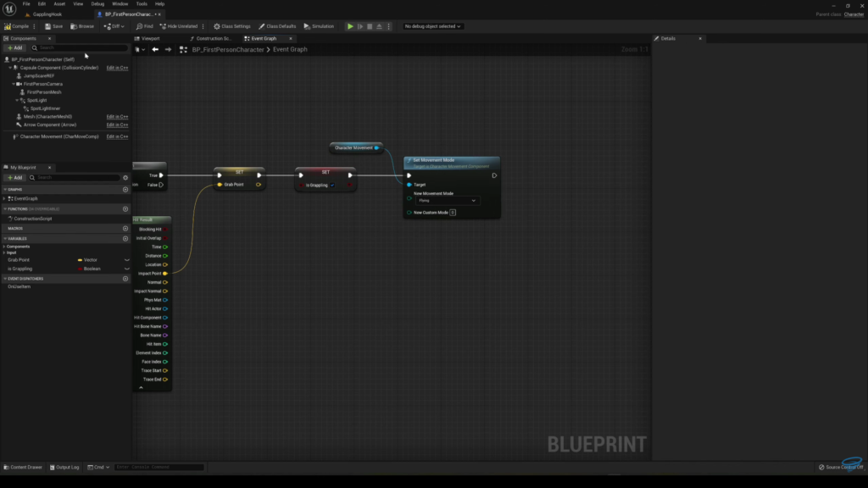Click the New Custom Mode value field

click(x=453, y=213)
